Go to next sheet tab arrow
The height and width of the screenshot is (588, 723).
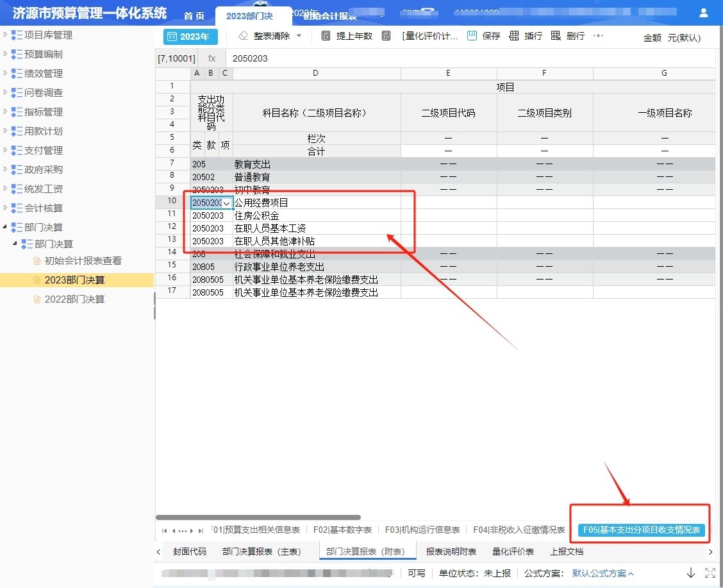coord(192,531)
